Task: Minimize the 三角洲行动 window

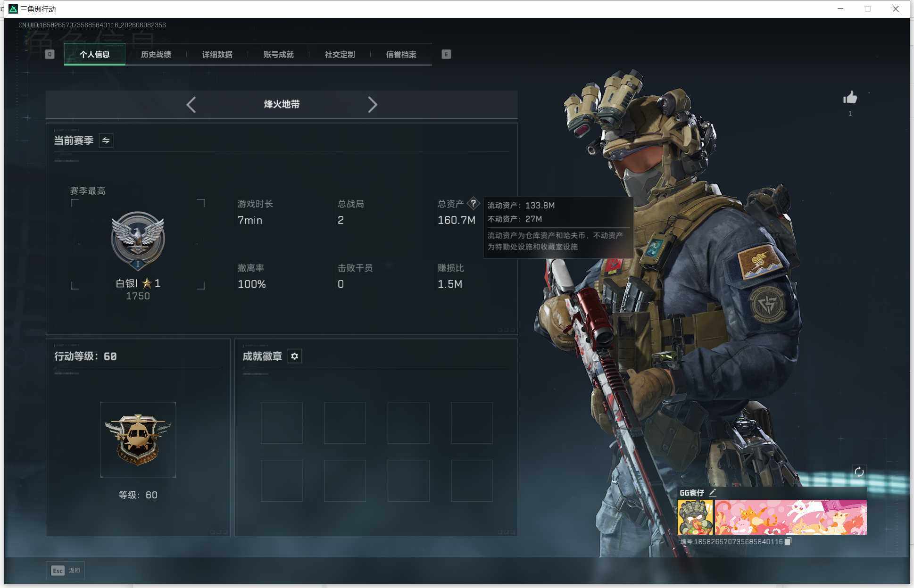Action: pyautogui.click(x=840, y=9)
